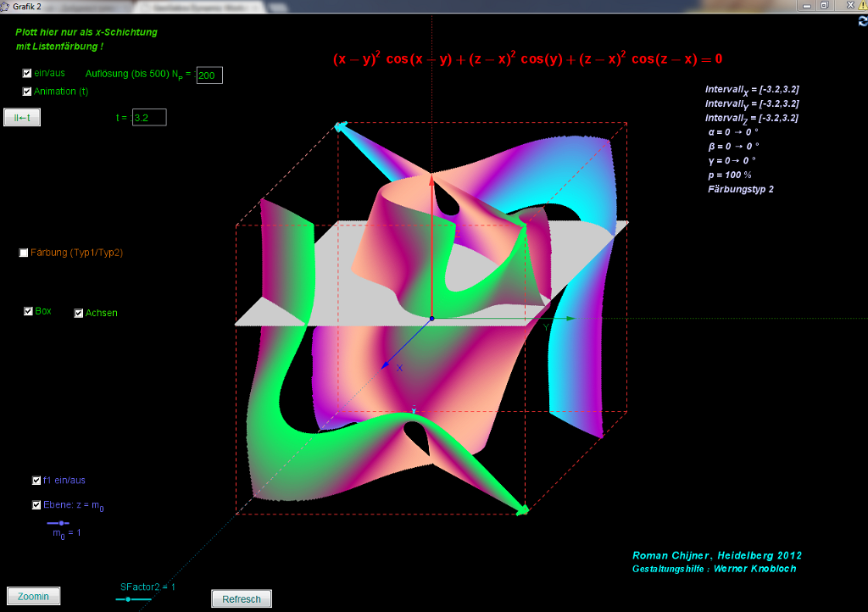The width and height of the screenshot is (868, 612).
Task: Click the green corner point at bottom of box
Action: click(x=523, y=509)
